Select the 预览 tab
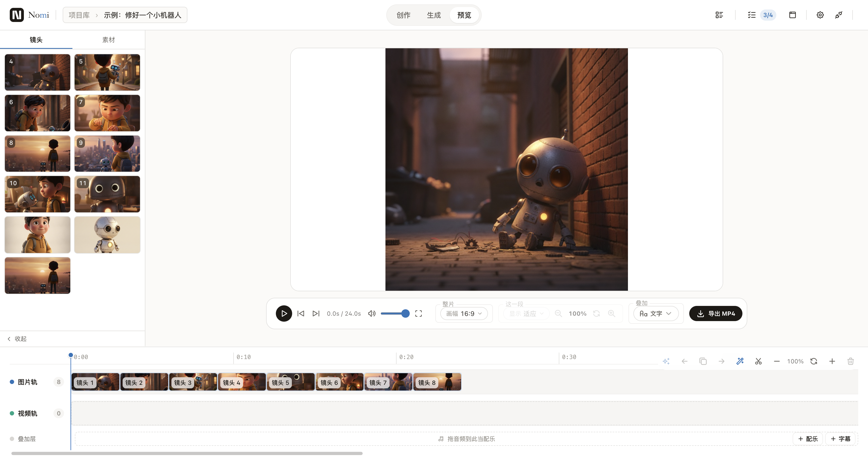868x467 pixels. tap(464, 15)
